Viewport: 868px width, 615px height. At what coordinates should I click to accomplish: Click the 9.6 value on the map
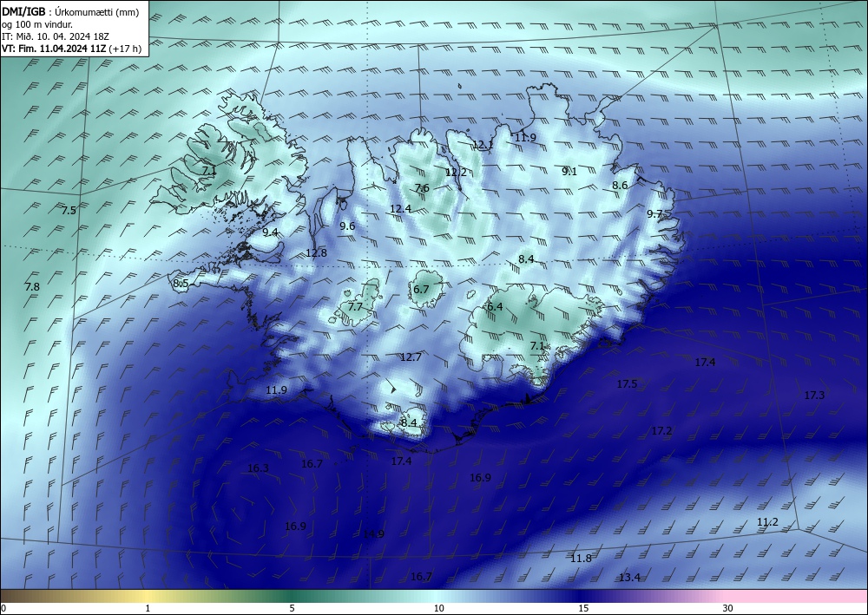tap(347, 226)
